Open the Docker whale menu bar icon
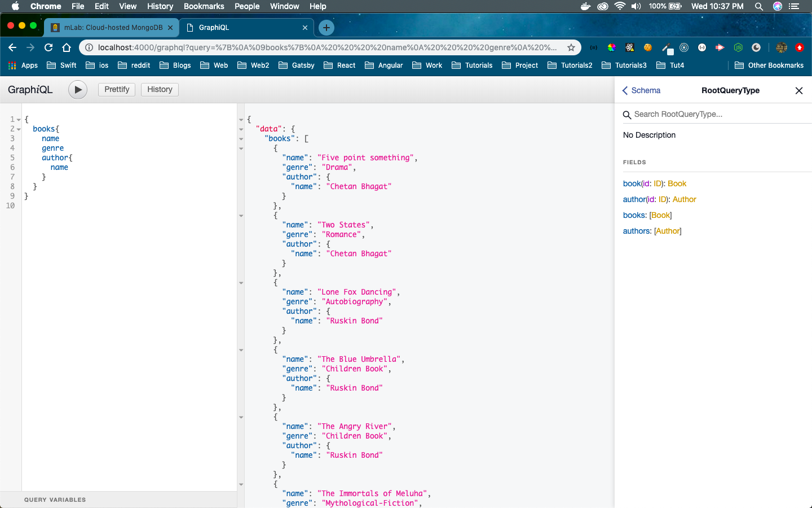The image size is (812, 508). click(586, 6)
